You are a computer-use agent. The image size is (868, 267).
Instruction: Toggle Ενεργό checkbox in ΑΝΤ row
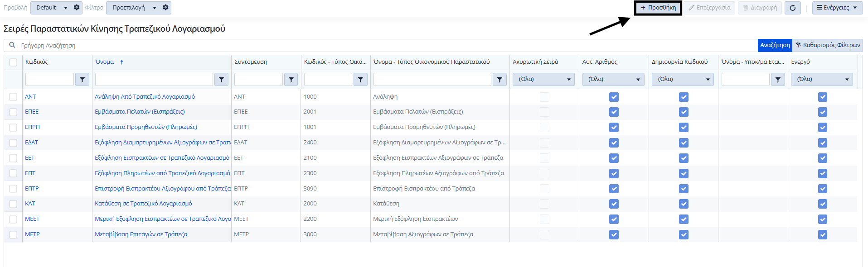click(x=823, y=97)
